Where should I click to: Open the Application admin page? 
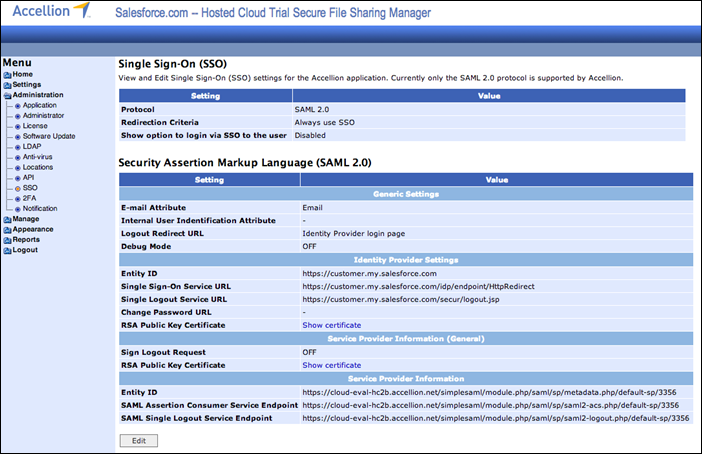point(40,105)
